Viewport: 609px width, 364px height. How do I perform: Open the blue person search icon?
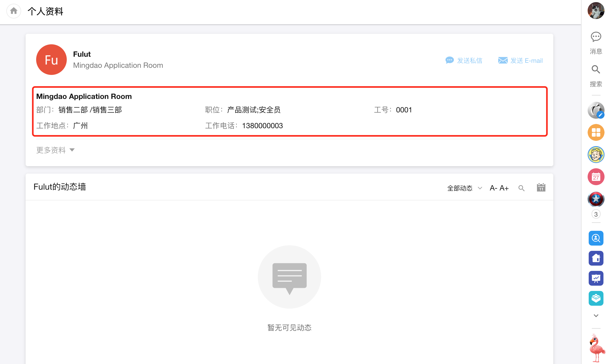596,238
